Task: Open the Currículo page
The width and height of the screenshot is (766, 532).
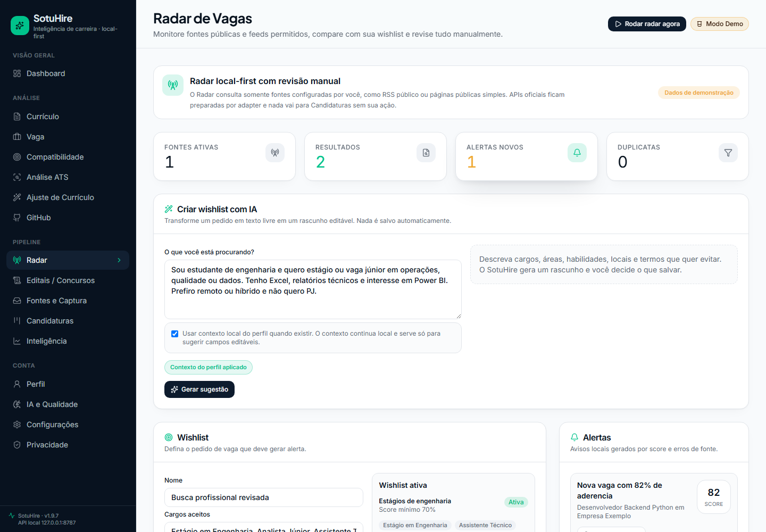Action: [x=68, y=117]
